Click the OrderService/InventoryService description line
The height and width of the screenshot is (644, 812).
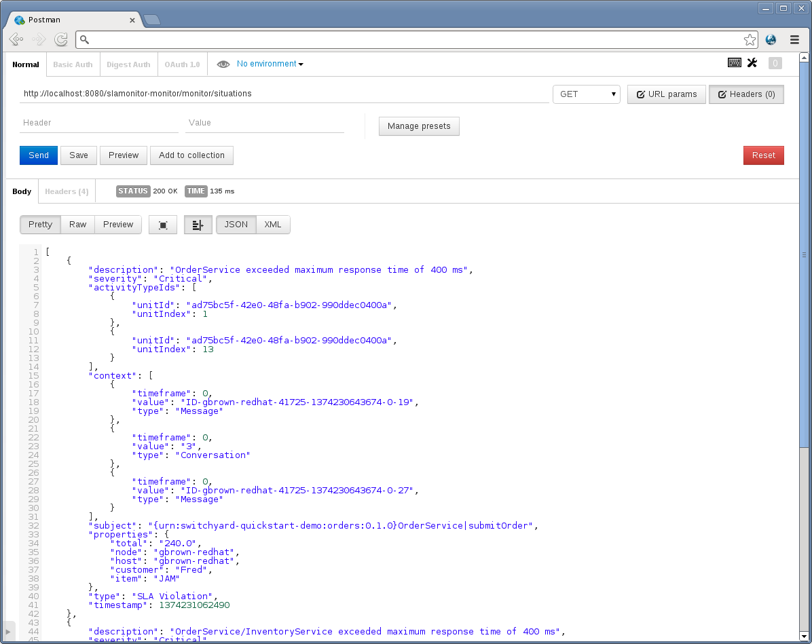(x=327, y=632)
